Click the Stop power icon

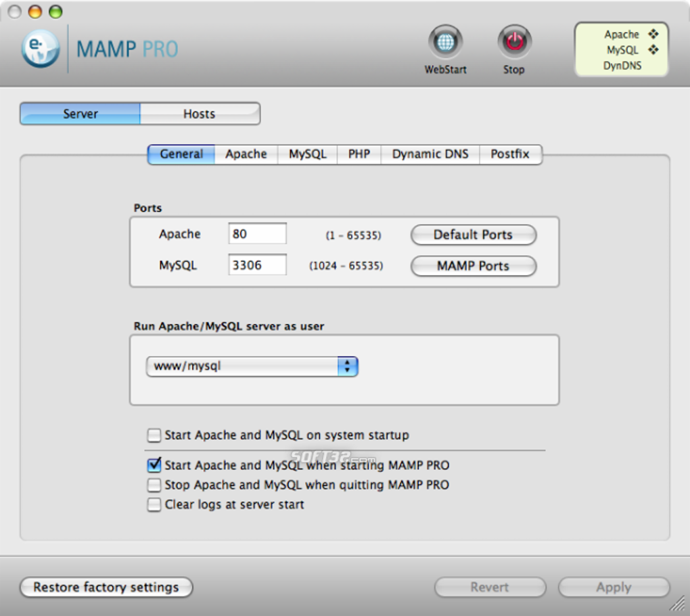[514, 42]
